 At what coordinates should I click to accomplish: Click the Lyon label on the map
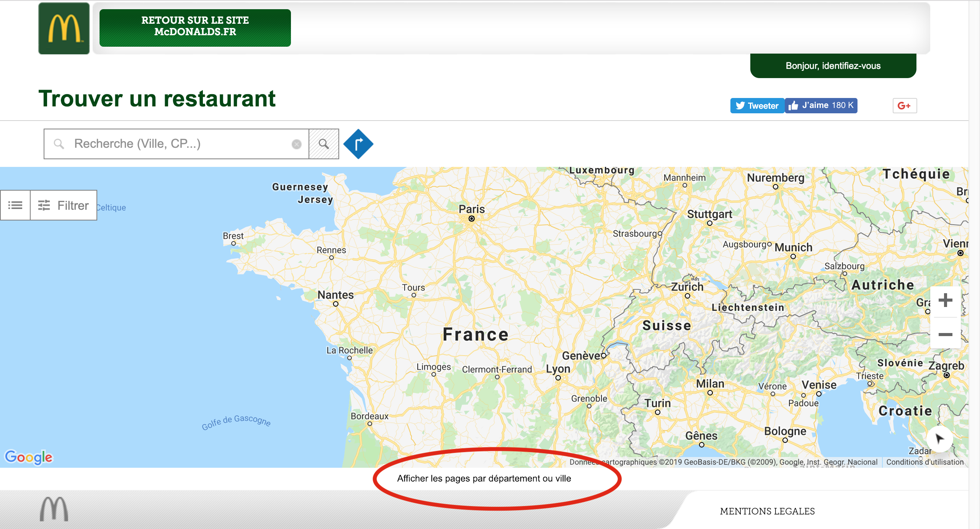558,369
